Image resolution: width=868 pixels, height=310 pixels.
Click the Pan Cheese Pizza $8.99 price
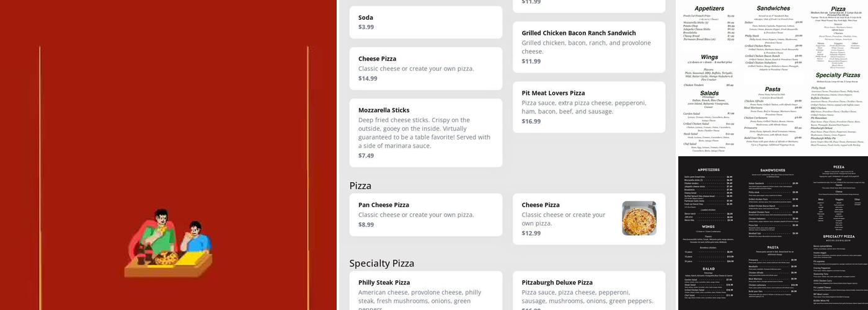tap(366, 224)
